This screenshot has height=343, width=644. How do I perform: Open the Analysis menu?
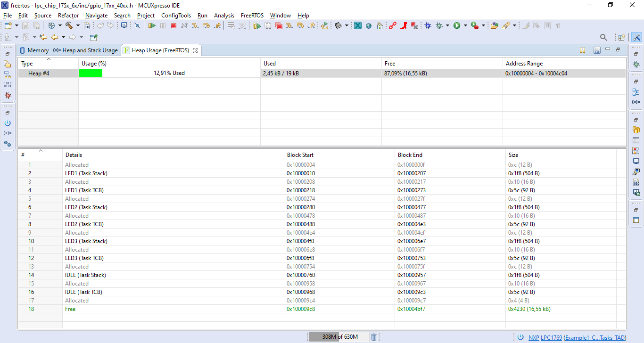click(x=224, y=16)
